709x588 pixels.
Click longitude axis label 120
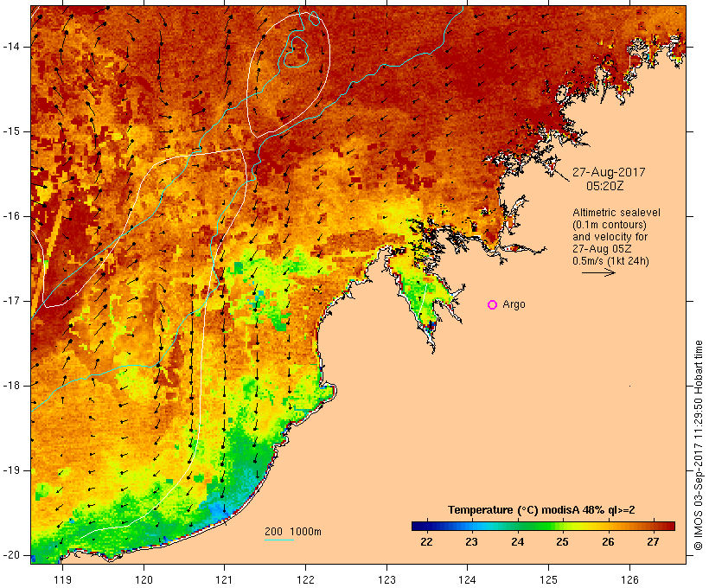pos(144,580)
